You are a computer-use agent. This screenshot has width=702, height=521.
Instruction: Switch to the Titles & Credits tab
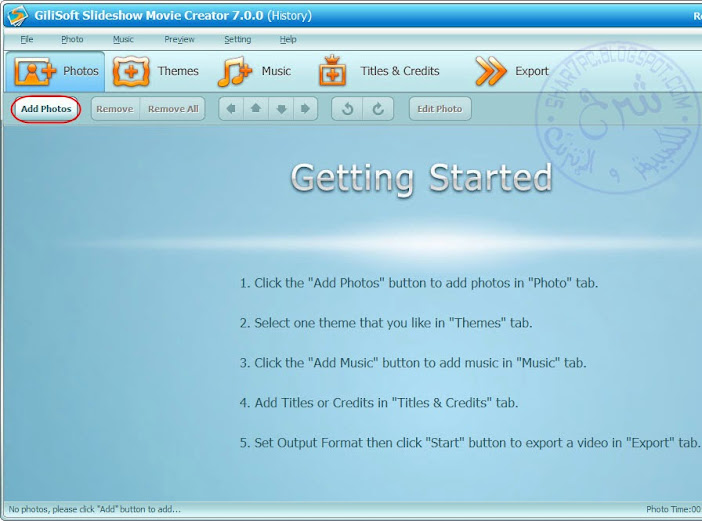[379, 71]
